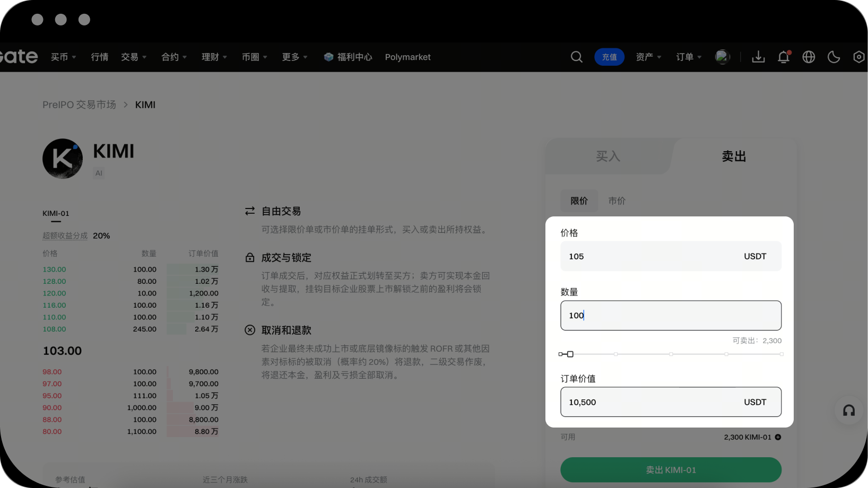Select ask price 108.00 in order book
Screen dimensions: 868x488
tap(54, 329)
